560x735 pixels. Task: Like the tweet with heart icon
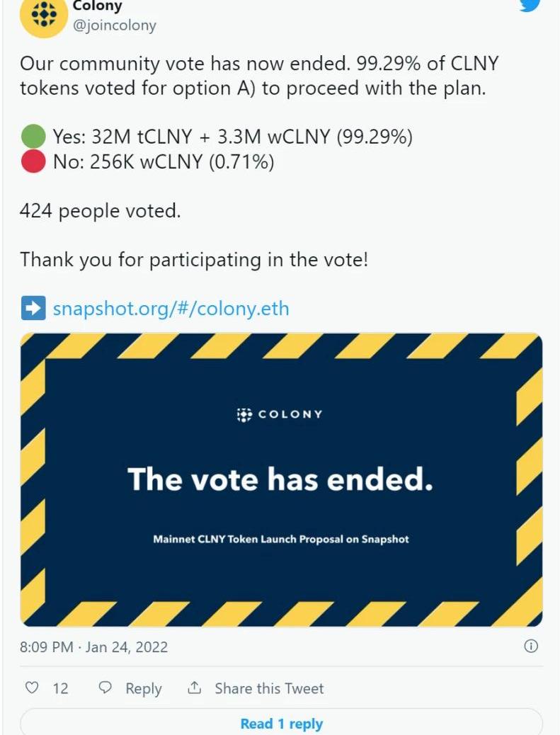pos(31,688)
